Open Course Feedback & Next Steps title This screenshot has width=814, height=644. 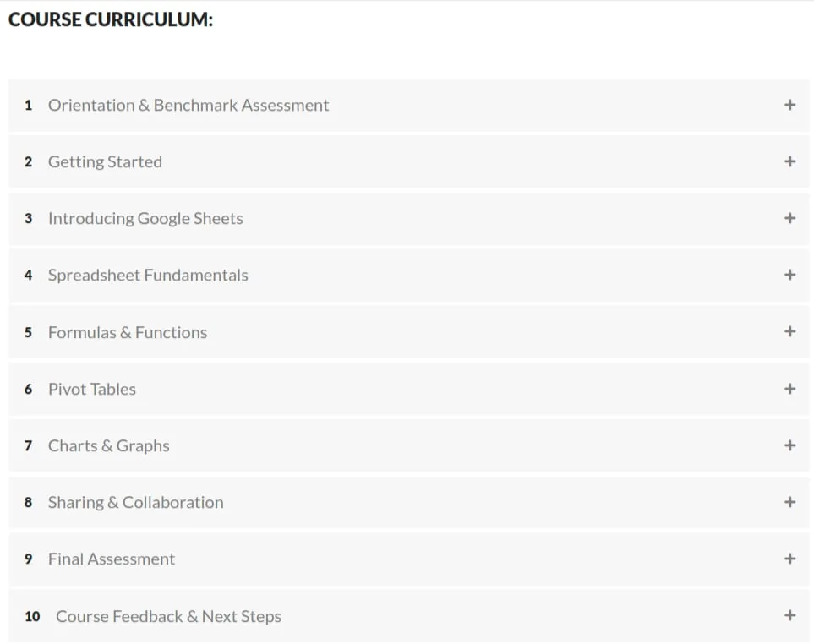click(x=169, y=616)
